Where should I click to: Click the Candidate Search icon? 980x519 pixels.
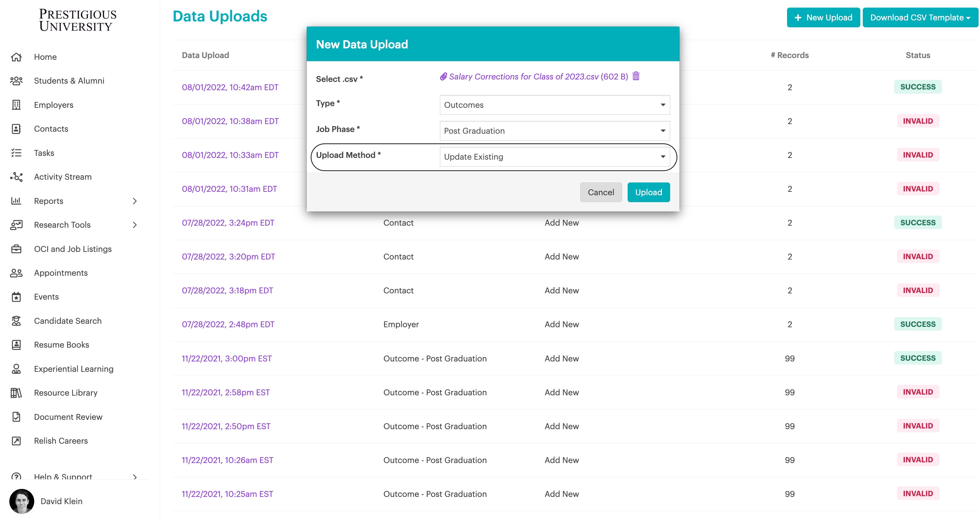pos(16,321)
